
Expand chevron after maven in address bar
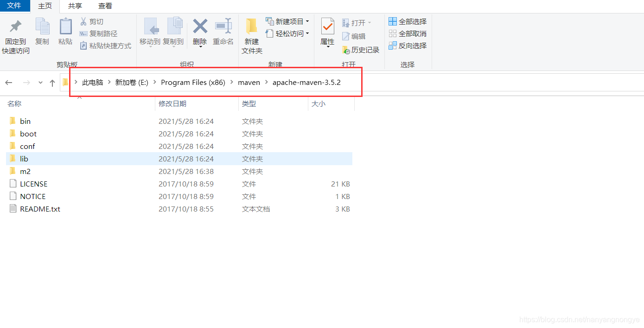pyautogui.click(x=267, y=82)
